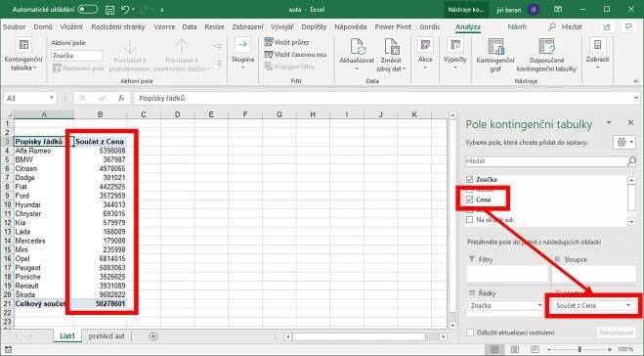Click the ribbon display options icon
Viewport: 644px width, 356px height.
coord(558,10)
